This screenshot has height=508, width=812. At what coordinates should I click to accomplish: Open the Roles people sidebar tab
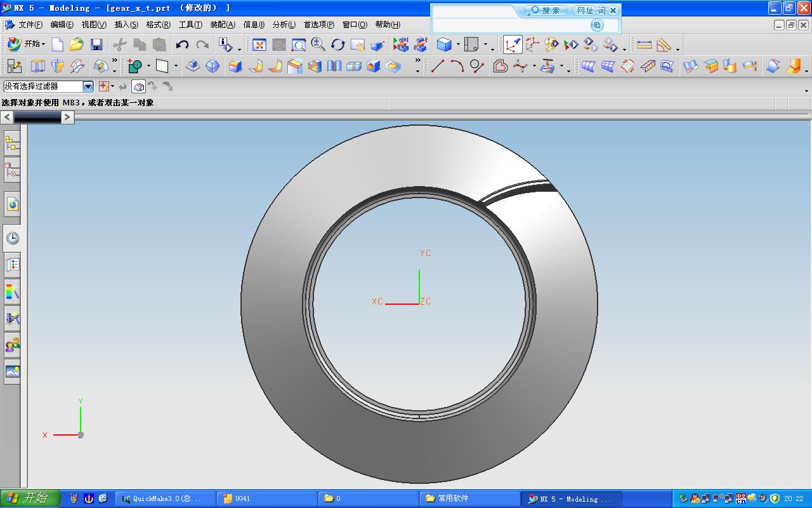[x=12, y=345]
